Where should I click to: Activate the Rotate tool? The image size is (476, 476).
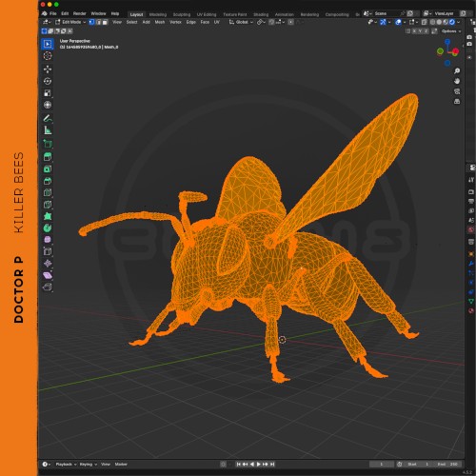(x=48, y=81)
